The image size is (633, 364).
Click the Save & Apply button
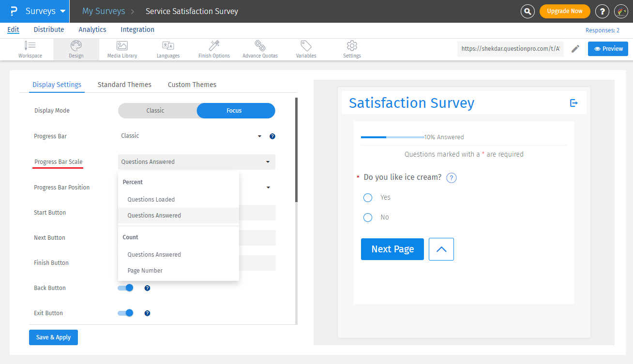tap(53, 337)
